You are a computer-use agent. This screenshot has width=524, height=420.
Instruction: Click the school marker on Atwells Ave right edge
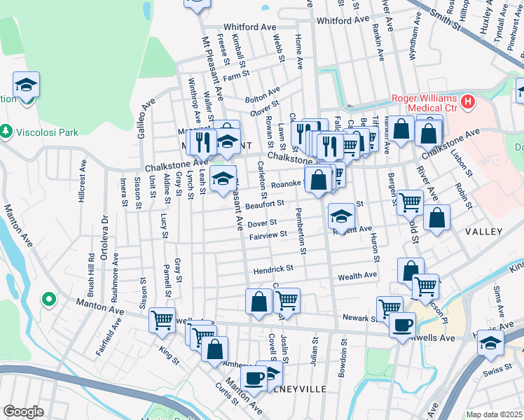click(490, 343)
